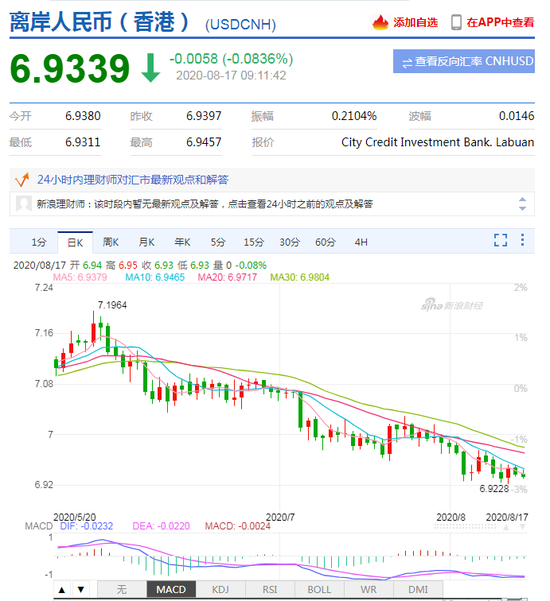Click the green down arrow price indicator

click(151, 68)
